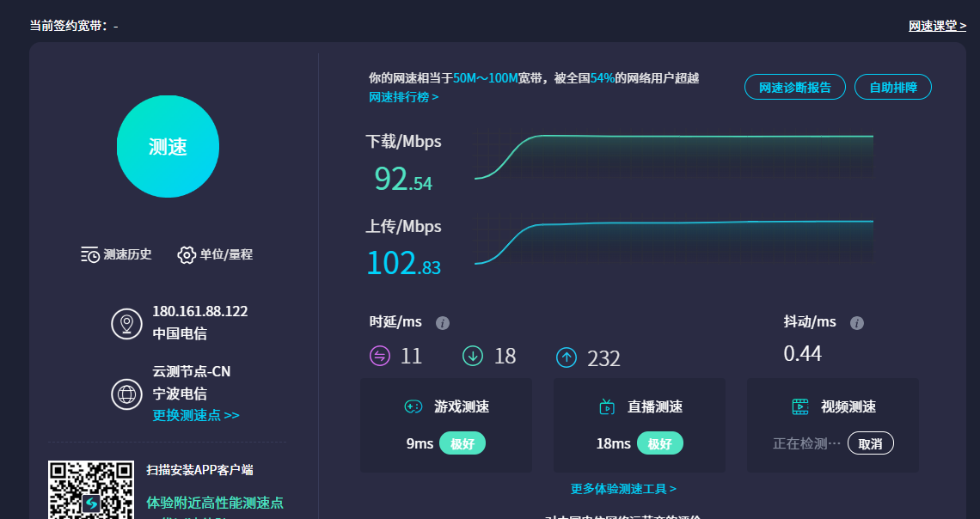
Task: Click 网速诊断报告 button
Action: pos(795,88)
